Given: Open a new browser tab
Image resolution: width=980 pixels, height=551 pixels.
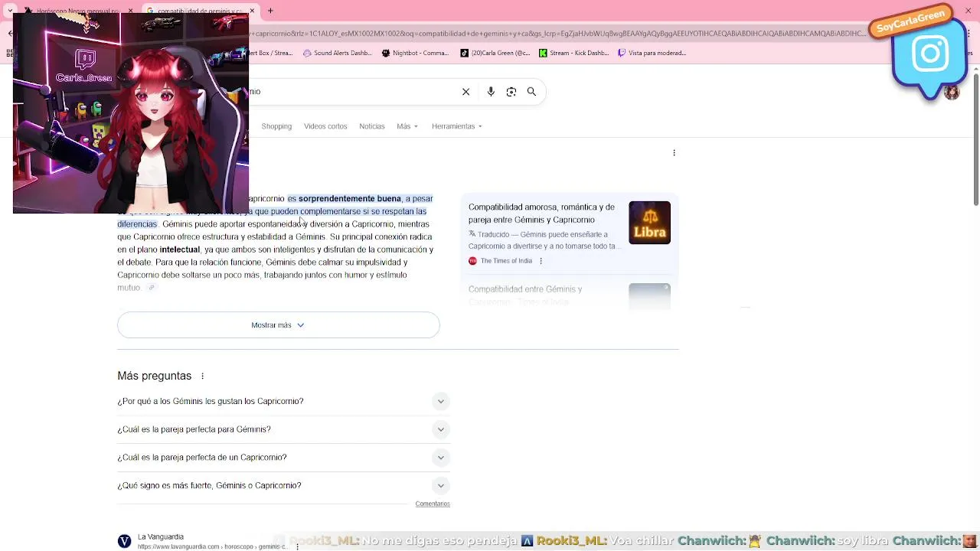Looking at the screenshot, I should [x=270, y=11].
